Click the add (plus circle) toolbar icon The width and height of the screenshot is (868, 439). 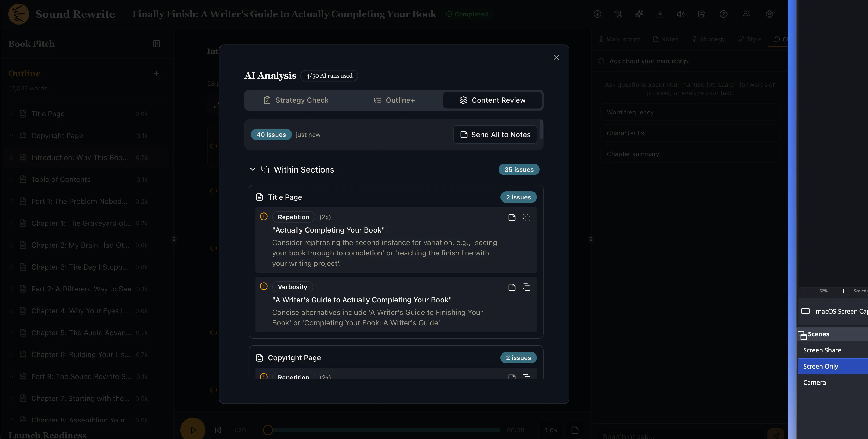tap(597, 14)
